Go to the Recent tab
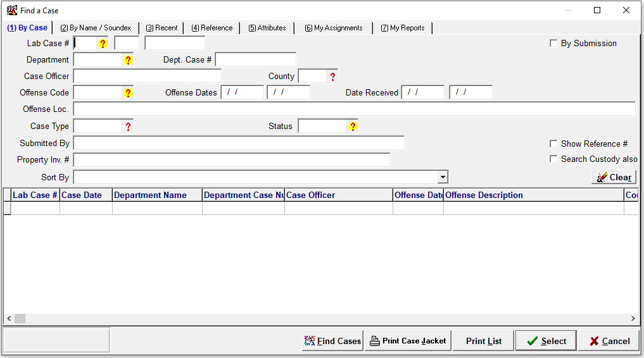This screenshot has width=644, height=358. (x=162, y=28)
